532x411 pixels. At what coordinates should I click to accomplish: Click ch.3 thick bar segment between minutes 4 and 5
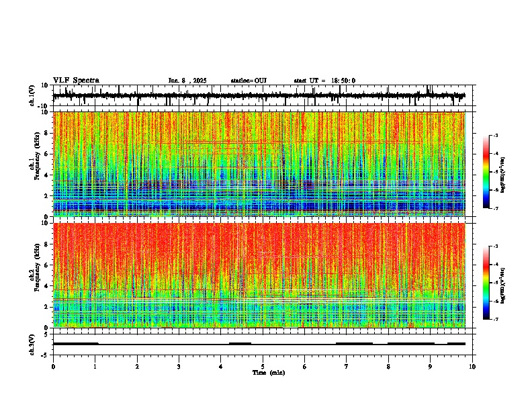240,344
